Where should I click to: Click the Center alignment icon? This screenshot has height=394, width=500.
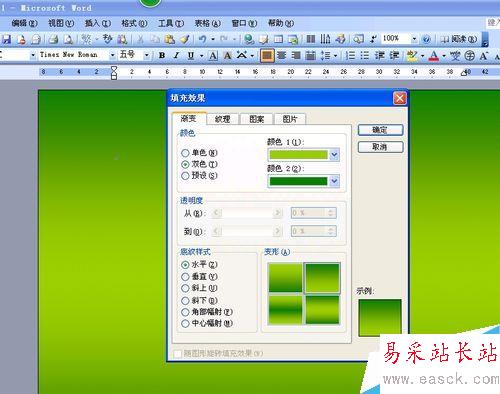point(282,55)
